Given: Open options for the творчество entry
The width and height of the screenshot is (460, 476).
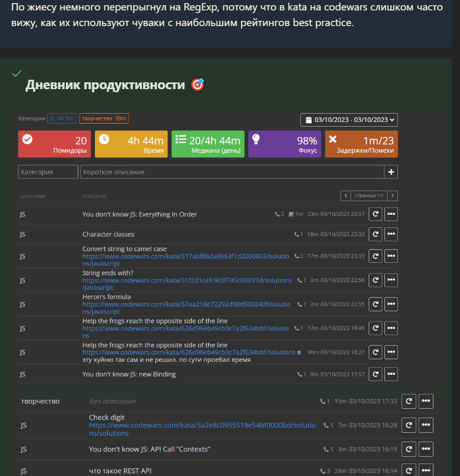Looking at the screenshot, I should point(426,401).
